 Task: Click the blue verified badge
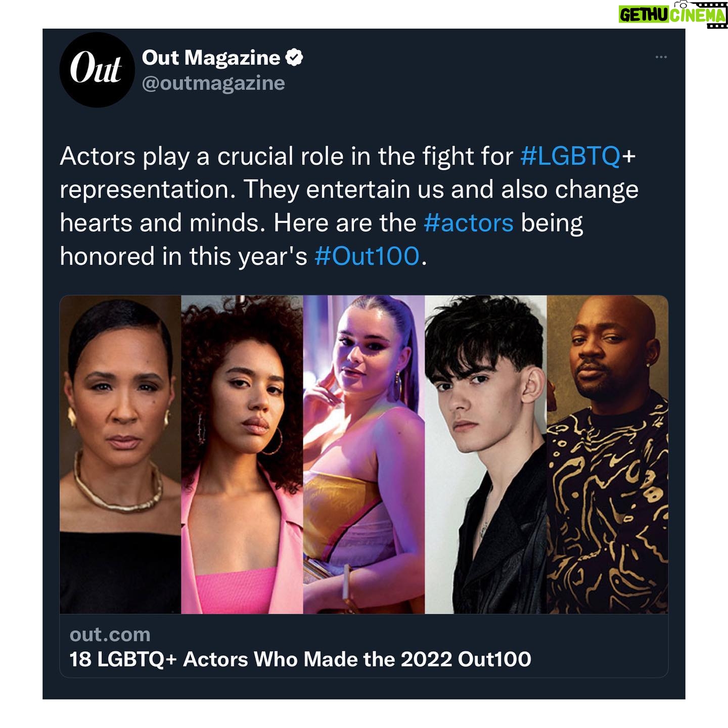[294, 58]
